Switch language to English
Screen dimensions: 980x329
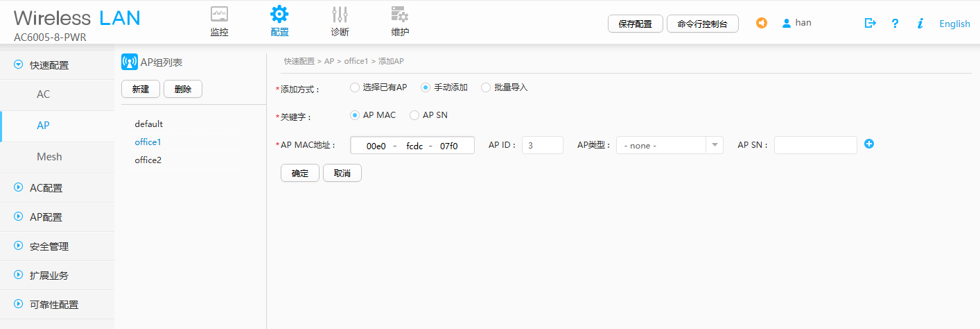click(x=954, y=24)
